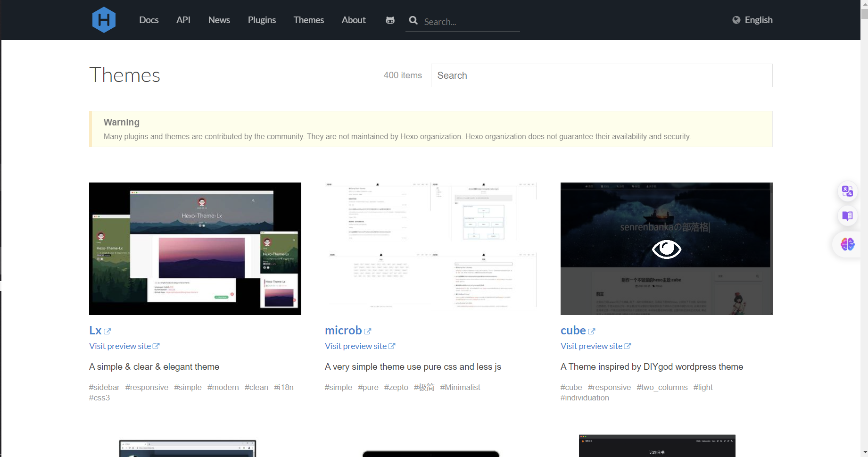Viewport: 868px width, 457px height.
Task: Filter by #极简 tag
Action: (424, 387)
